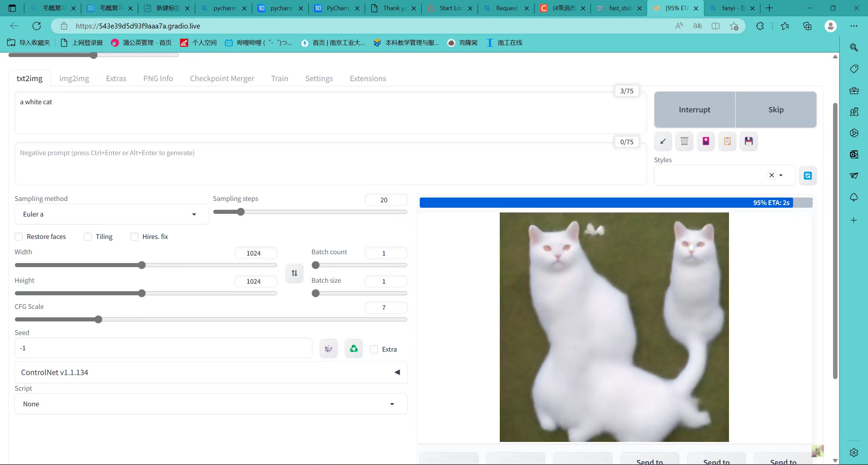868x465 pixels.
Task: Open the sidebar tools briefcase icon
Action: pyautogui.click(x=854, y=91)
